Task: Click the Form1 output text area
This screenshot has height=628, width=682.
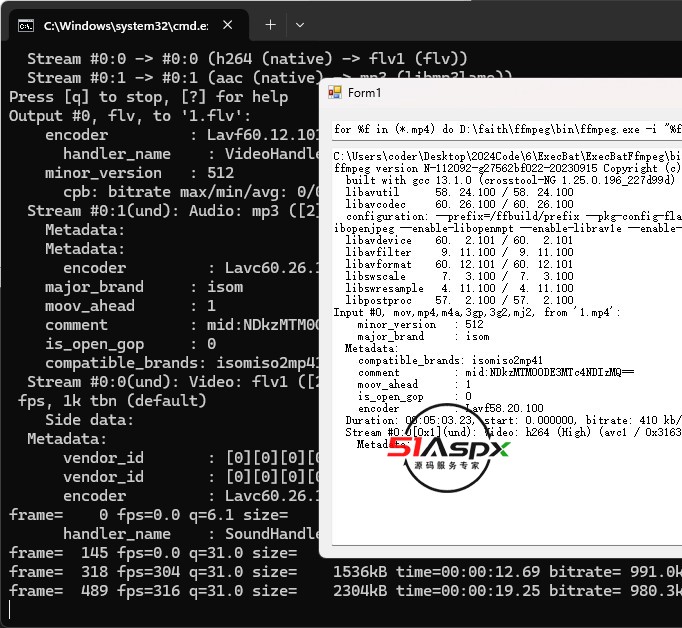Action: tap(507, 346)
